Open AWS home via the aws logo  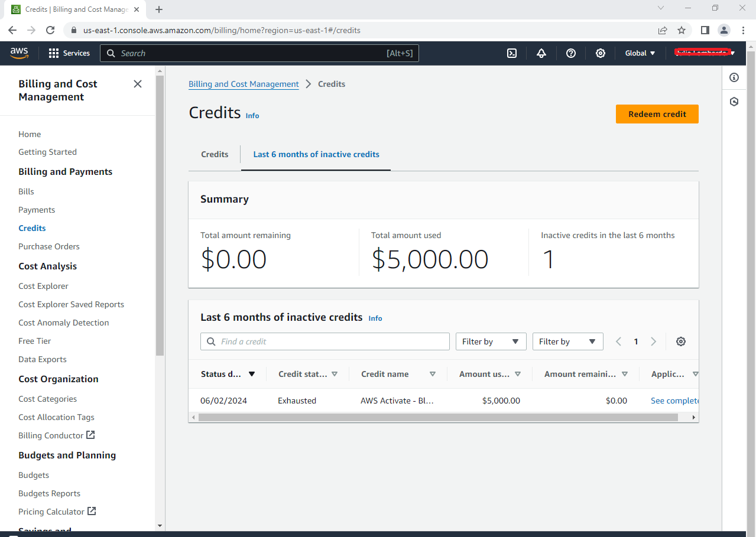[19, 53]
